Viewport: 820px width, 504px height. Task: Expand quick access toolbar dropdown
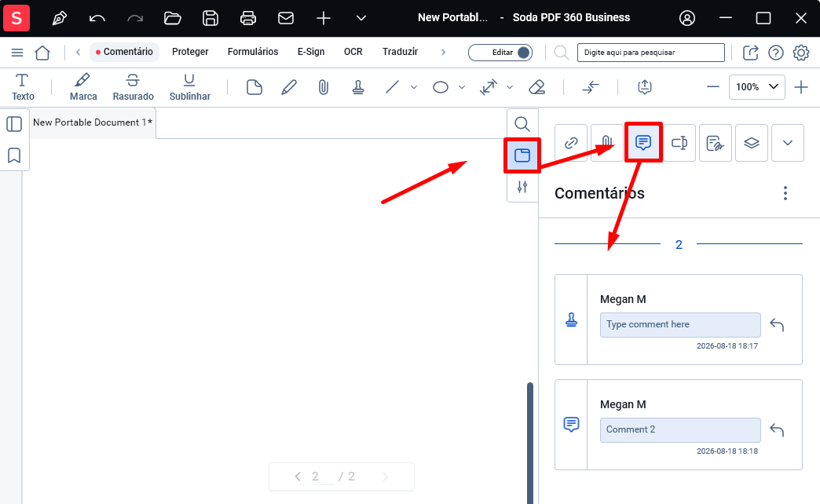[x=361, y=18]
